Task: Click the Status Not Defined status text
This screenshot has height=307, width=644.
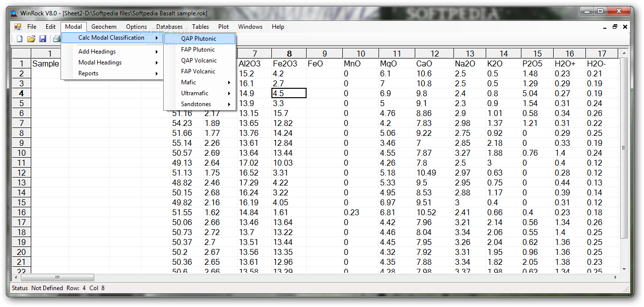Action: pyautogui.click(x=38, y=288)
